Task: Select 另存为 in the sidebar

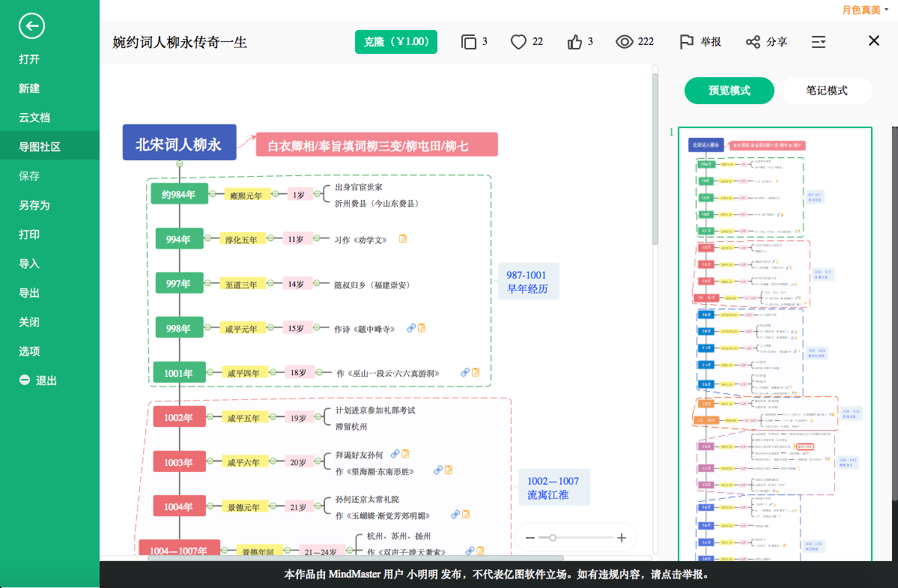Action: (x=34, y=205)
